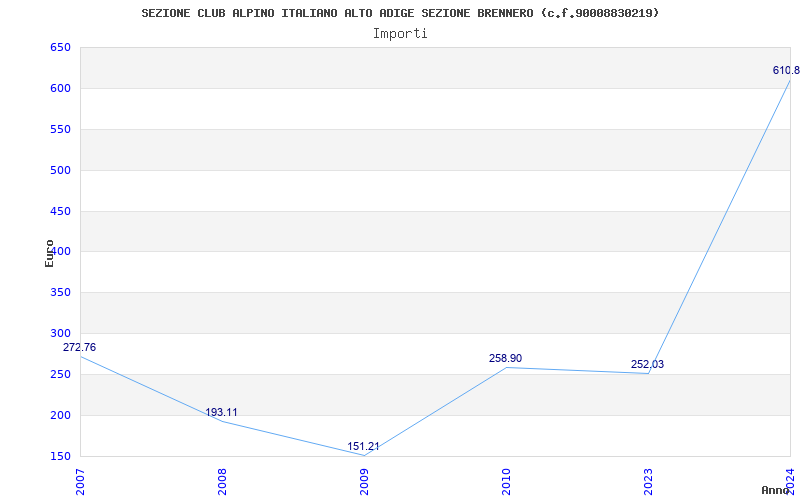Click the 2024 x-axis label
Screen dimensions: 800x500
click(x=790, y=482)
